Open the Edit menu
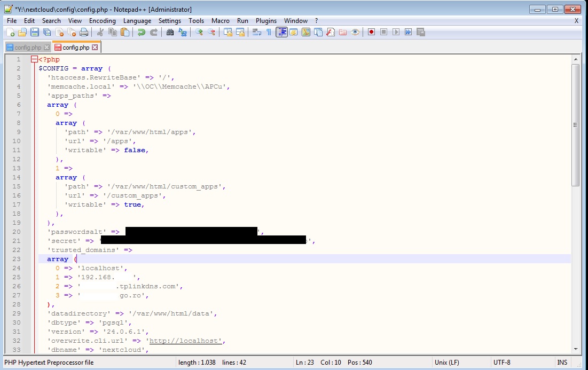Image resolution: width=588 pixels, height=370 pixels. pyautogui.click(x=29, y=21)
